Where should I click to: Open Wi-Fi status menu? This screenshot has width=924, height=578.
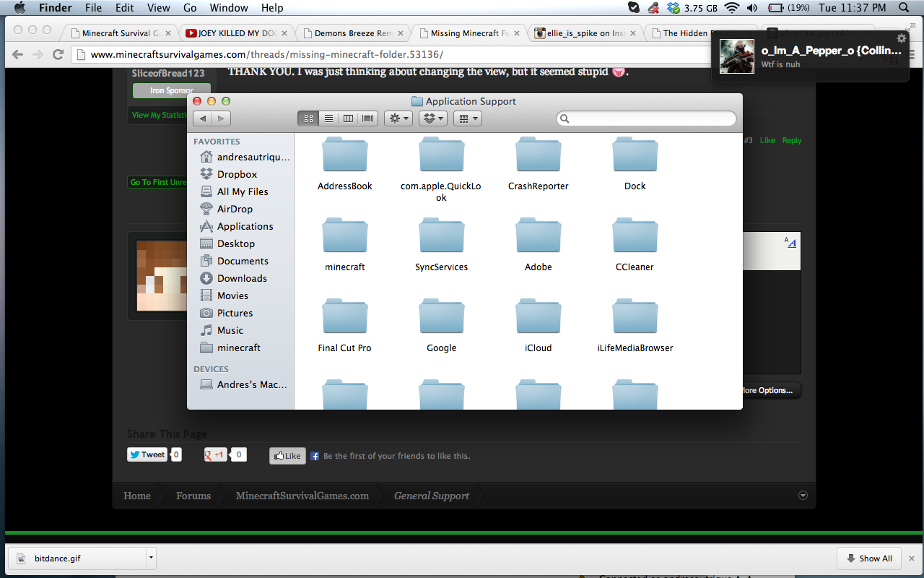click(x=732, y=8)
